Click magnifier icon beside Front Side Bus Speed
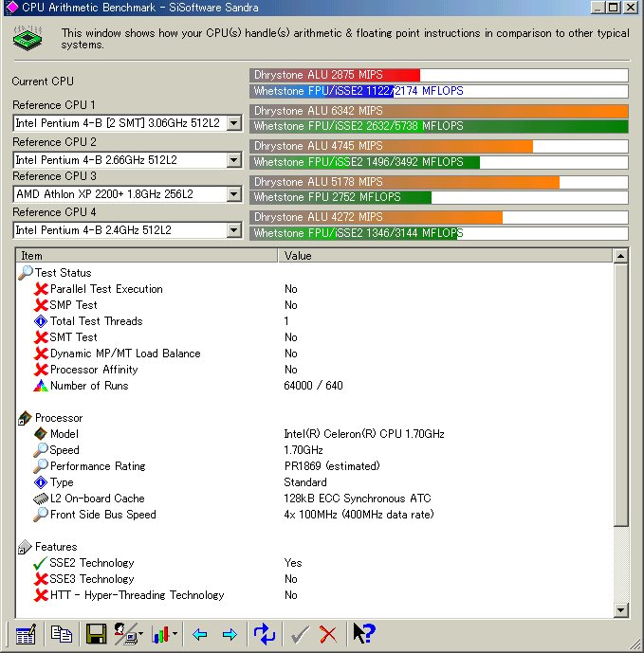Image resolution: width=644 pixels, height=653 pixels. (41, 515)
